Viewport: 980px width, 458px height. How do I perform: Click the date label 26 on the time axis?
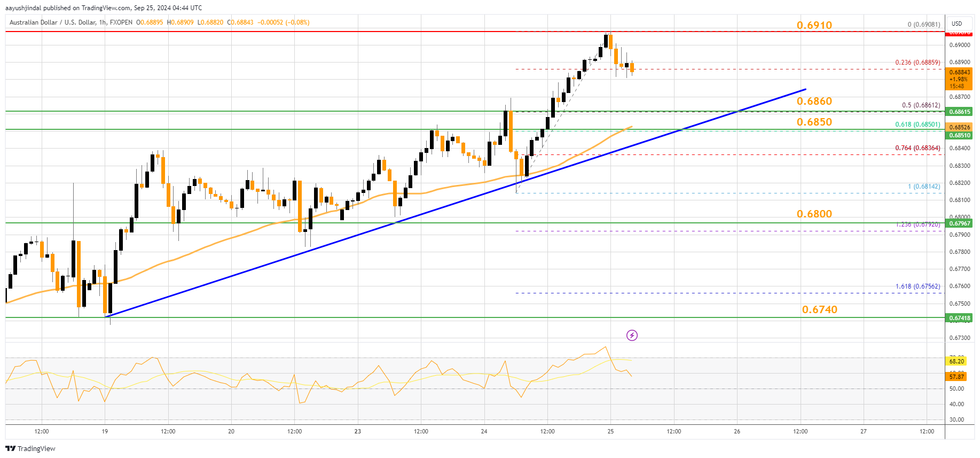click(737, 431)
